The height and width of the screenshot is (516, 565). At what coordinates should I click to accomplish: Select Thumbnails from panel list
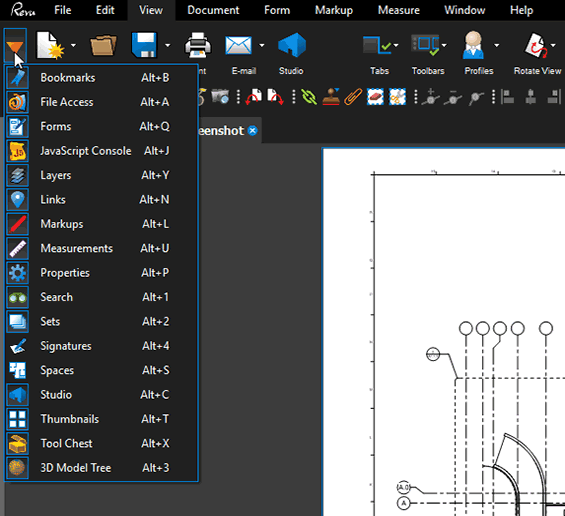[x=101, y=419]
